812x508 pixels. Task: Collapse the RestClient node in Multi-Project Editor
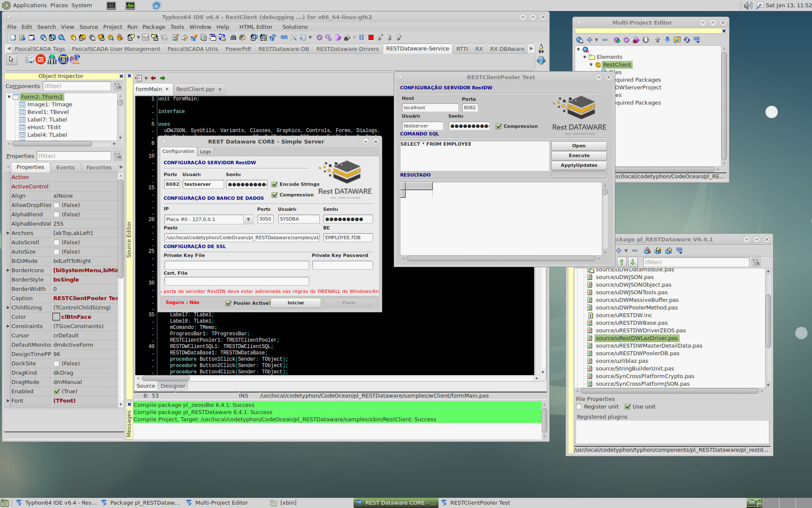tap(591, 65)
